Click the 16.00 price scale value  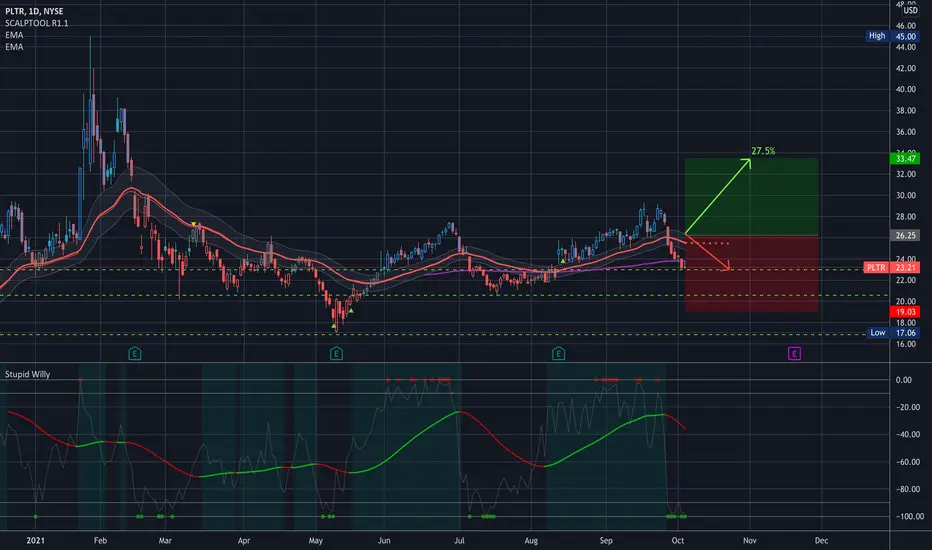(x=905, y=344)
